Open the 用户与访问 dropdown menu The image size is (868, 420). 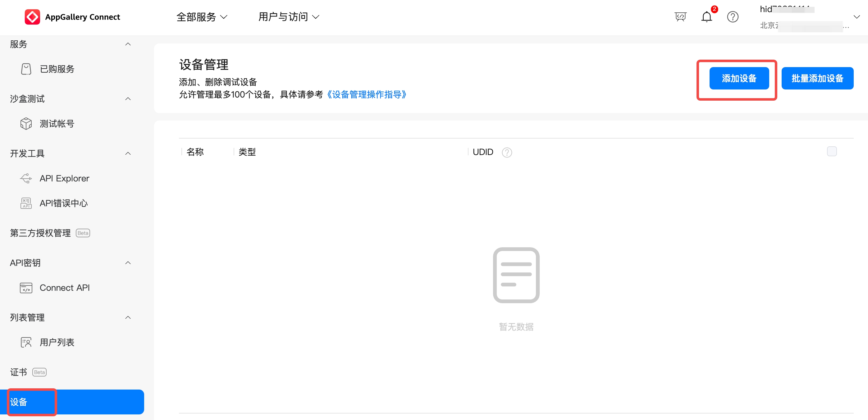click(288, 17)
